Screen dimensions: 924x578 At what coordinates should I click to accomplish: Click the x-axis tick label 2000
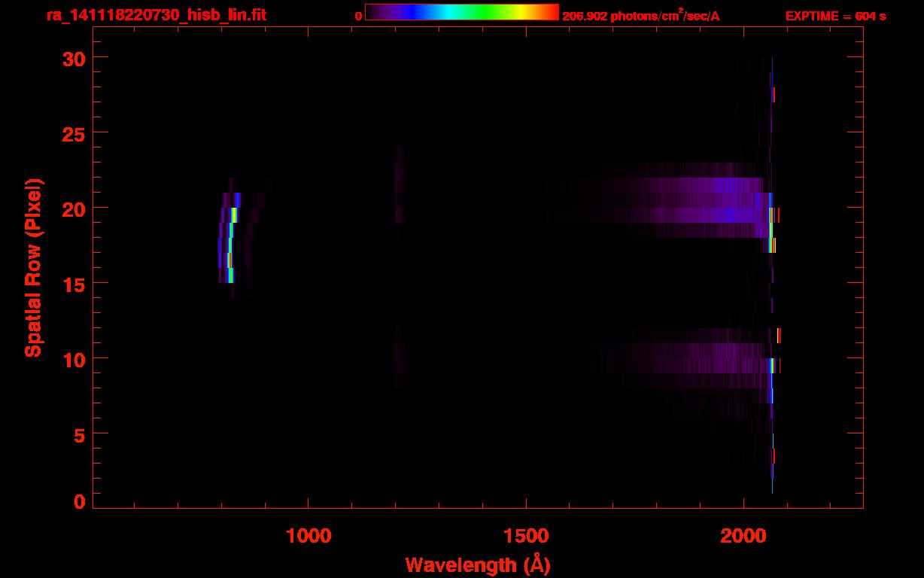pos(743,536)
